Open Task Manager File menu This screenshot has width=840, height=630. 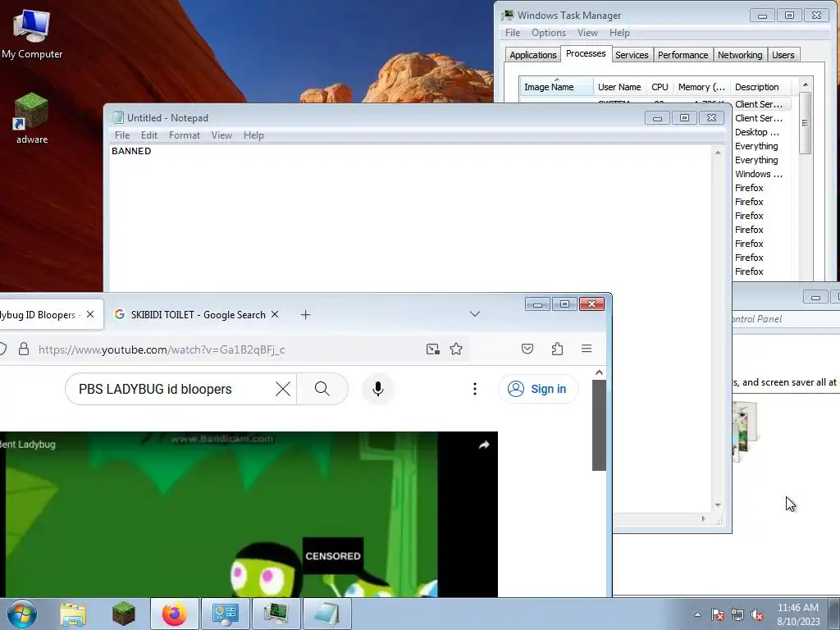513,33
